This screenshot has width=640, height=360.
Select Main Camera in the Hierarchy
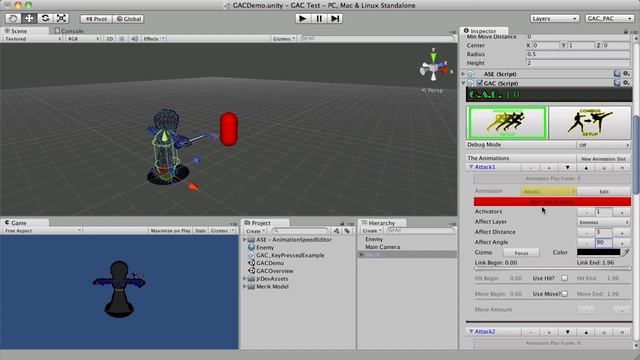(382, 247)
